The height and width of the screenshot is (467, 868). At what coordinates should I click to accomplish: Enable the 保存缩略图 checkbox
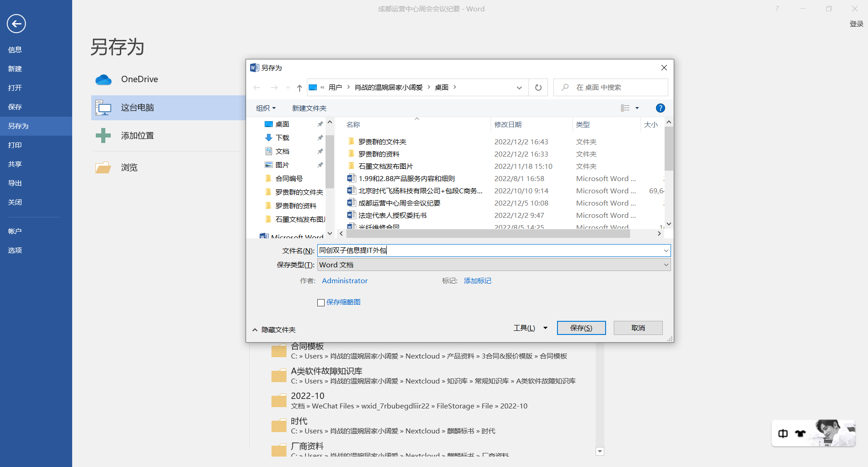[x=321, y=302]
